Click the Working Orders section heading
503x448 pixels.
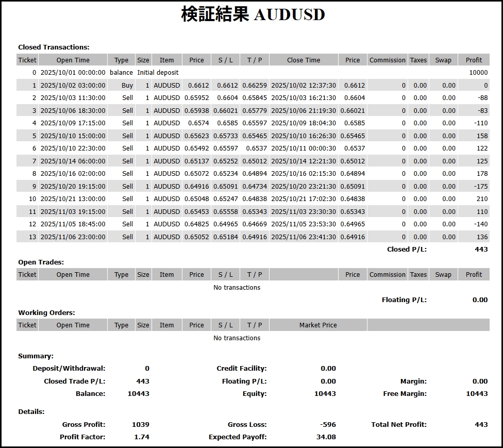click(46, 312)
